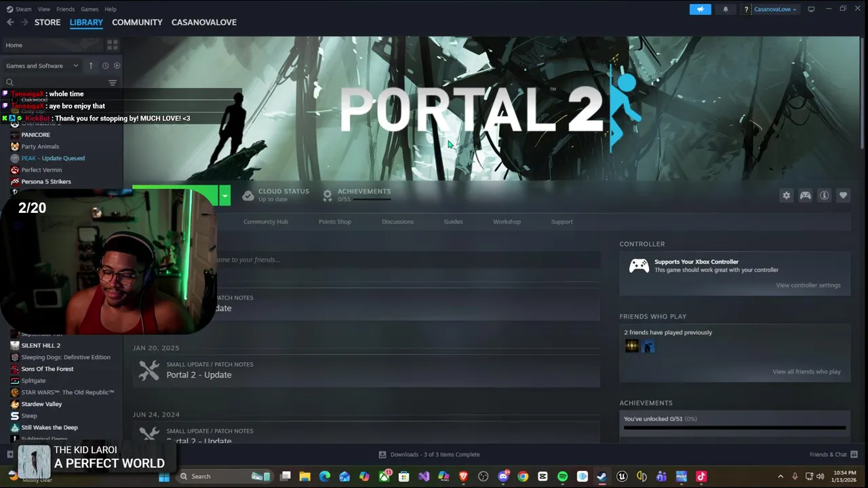Viewport: 868px width, 488px height.
Task: Click the Cloud Status icon
Action: (x=248, y=196)
